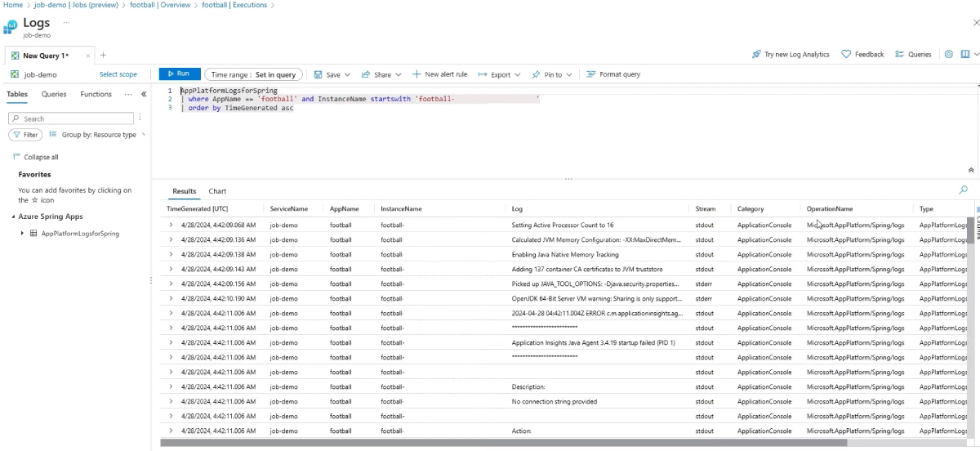Image resolution: width=980 pixels, height=451 pixels.
Task: Switch to the Functions tab
Action: (x=96, y=95)
